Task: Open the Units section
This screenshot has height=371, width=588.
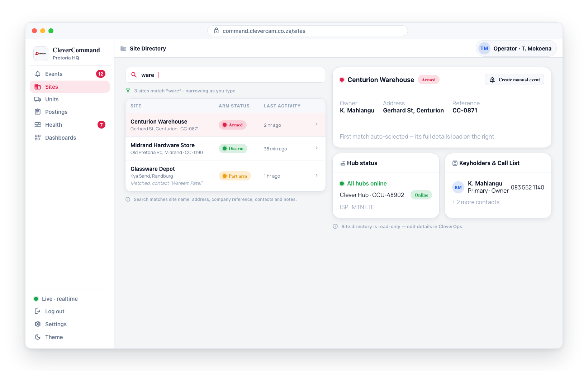Action: click(70, 99)
